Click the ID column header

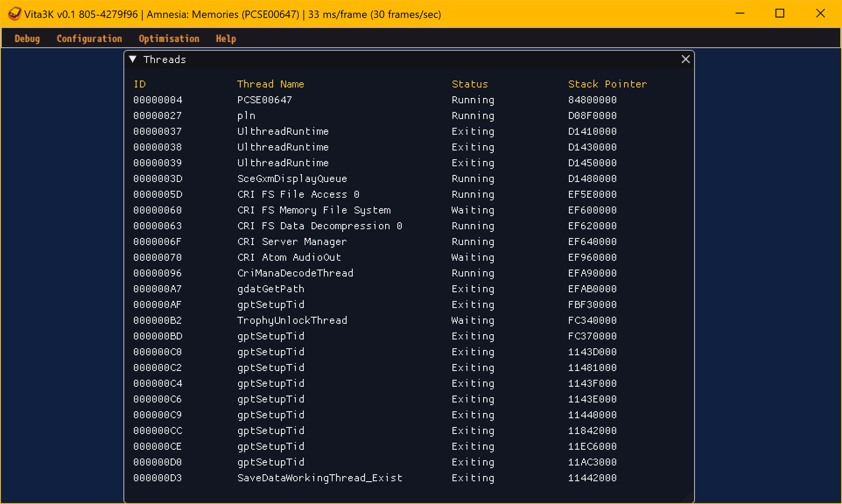coord(140,84)
